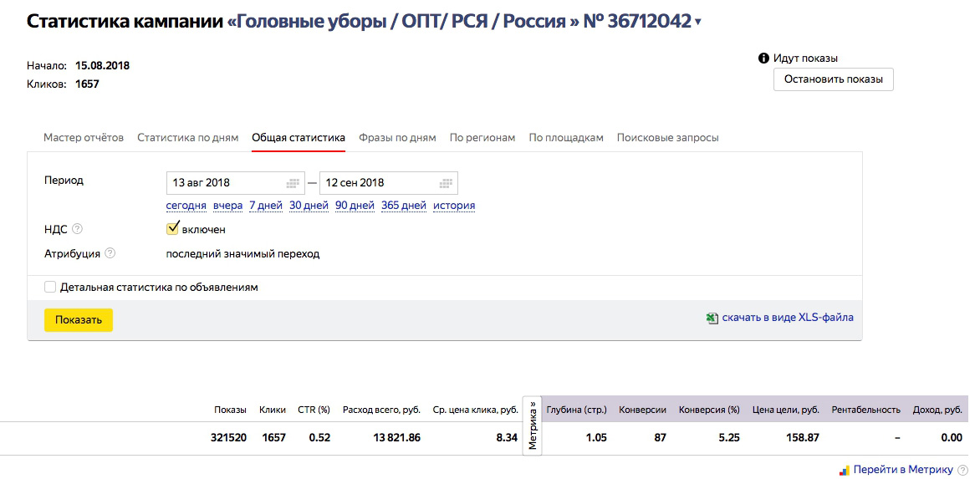Screen dimensions: 980x479
Task: Click the Metrika bar chart icon
Action: click(x=845, y=471)
